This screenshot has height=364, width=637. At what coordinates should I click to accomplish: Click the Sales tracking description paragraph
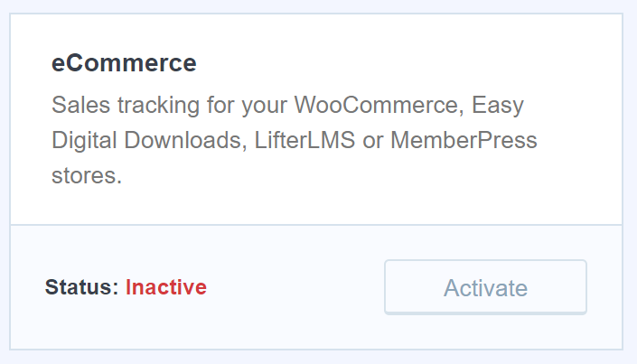[295, 140]
